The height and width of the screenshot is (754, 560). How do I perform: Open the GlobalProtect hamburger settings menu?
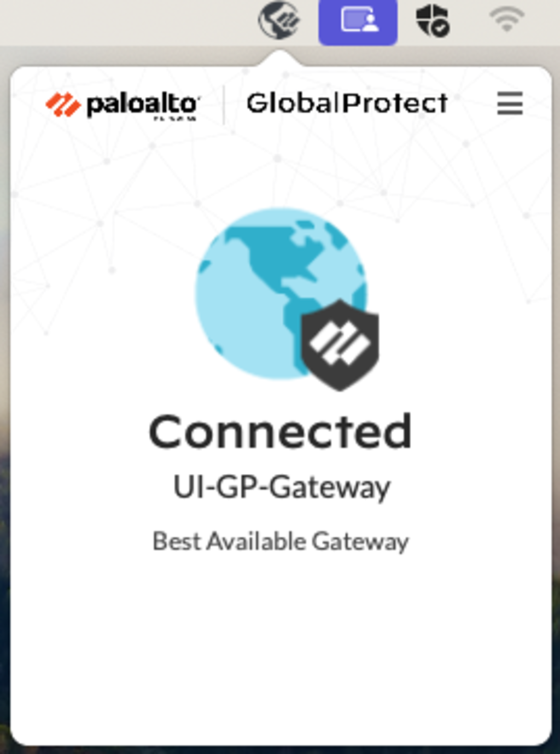coord(510,103)
